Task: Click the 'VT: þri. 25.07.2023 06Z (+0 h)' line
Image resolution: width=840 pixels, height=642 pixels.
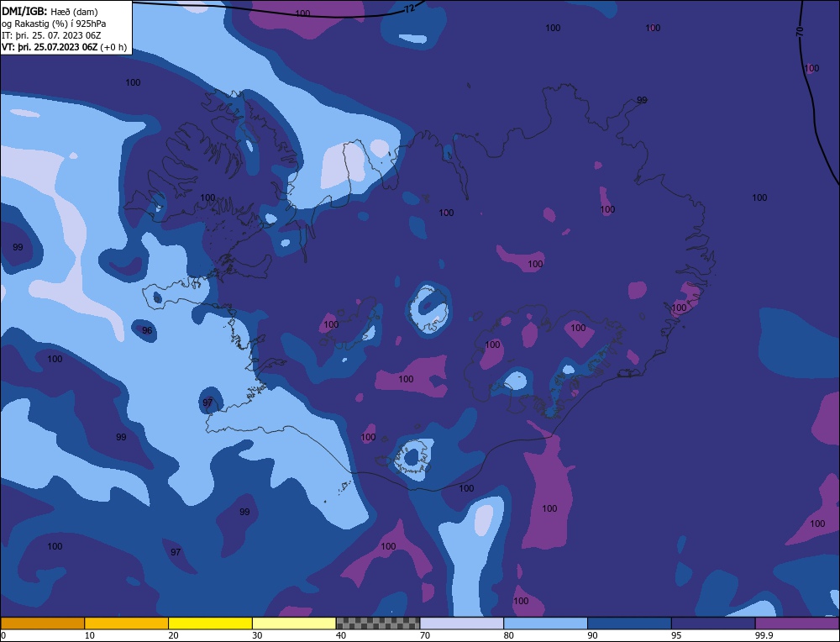Action: point(65,47)
